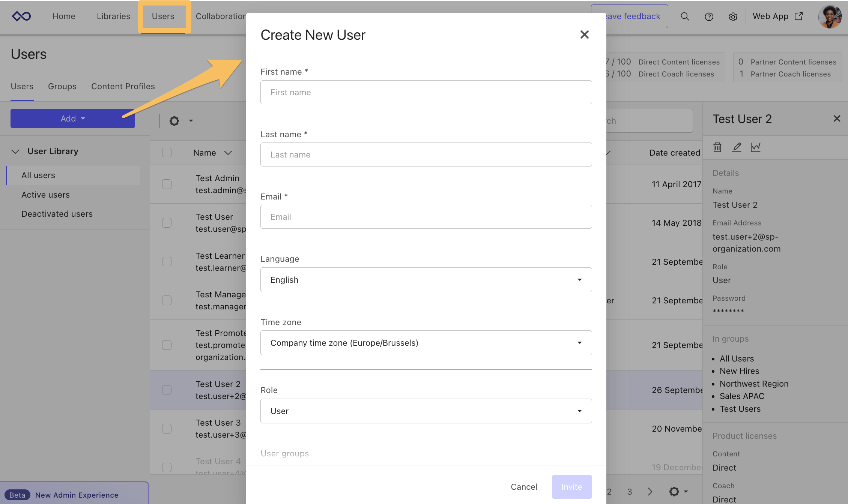Switch to the Groups tab
848x504 pixels.
pyautogui.click(x=62, y=86)
